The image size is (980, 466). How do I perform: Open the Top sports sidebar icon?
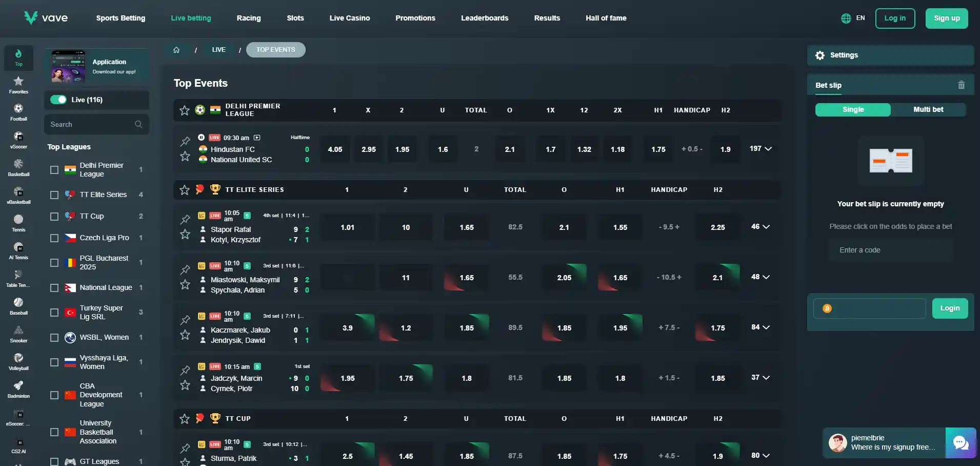click(x=18, y=57)
